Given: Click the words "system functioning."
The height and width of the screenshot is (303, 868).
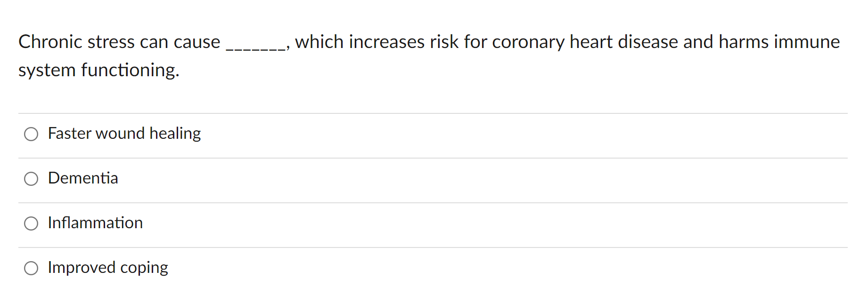Looking at the screenshot, I should click(x=99, y=70).
